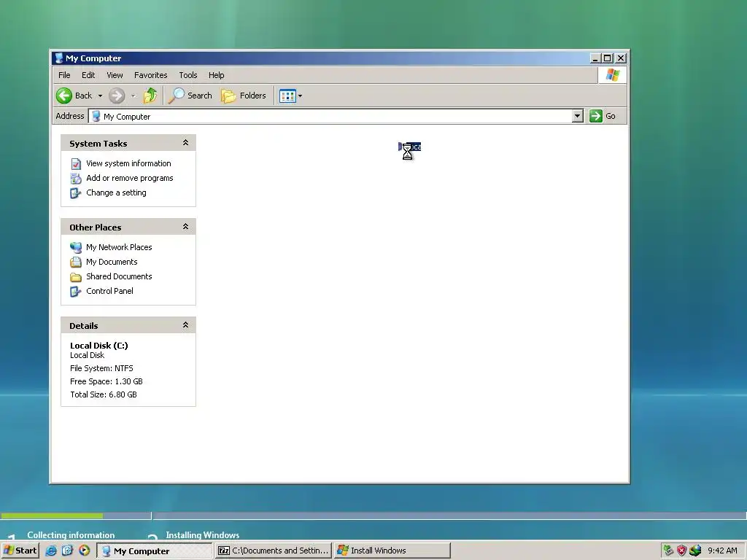Open the View menu
This screenshot has width=747, height=560.
click(115, 75)
